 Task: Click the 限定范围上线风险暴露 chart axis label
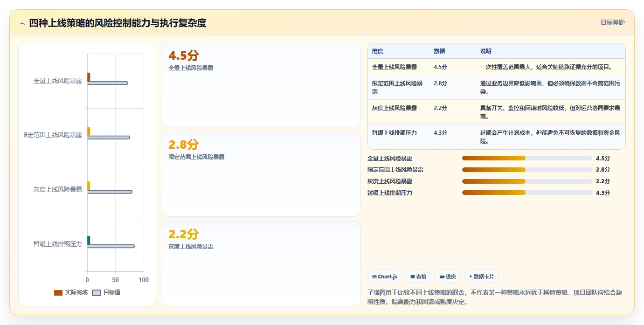click(53, 135)
